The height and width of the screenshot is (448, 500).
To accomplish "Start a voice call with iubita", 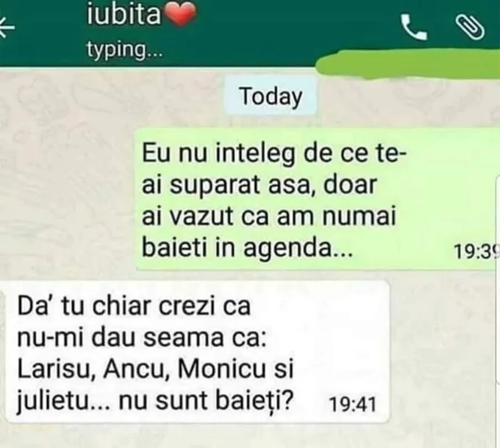I will coord(414,27).
